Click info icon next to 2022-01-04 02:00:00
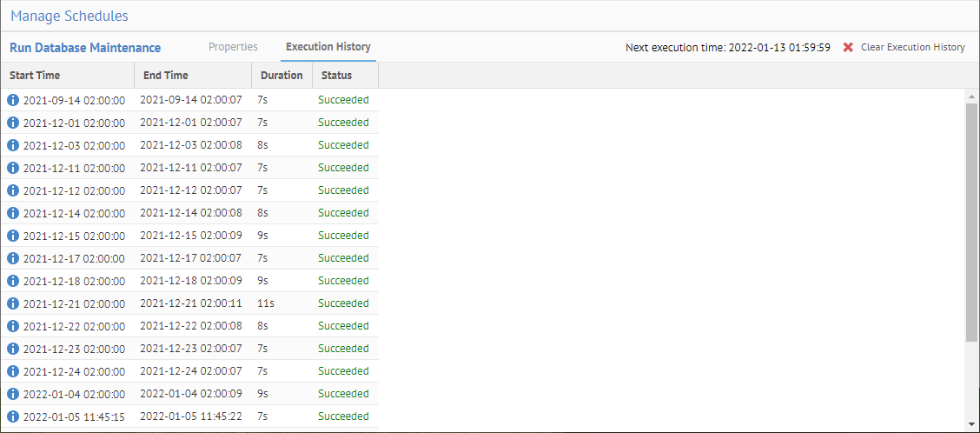This screenshot has width=980, height=433. tap(13, 394)
